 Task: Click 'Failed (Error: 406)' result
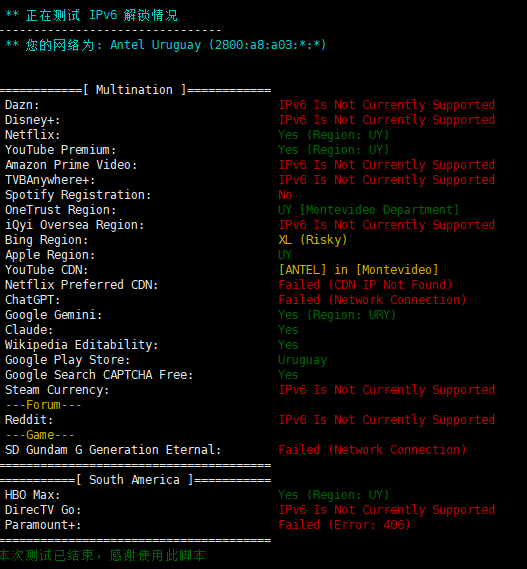(x=344, y=525)
